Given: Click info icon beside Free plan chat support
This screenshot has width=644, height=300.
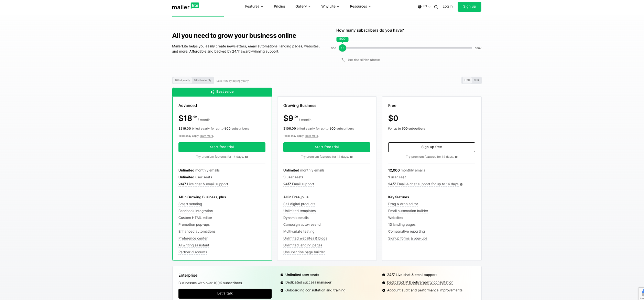Looking at the screenshot, I should tap(461, 185).
